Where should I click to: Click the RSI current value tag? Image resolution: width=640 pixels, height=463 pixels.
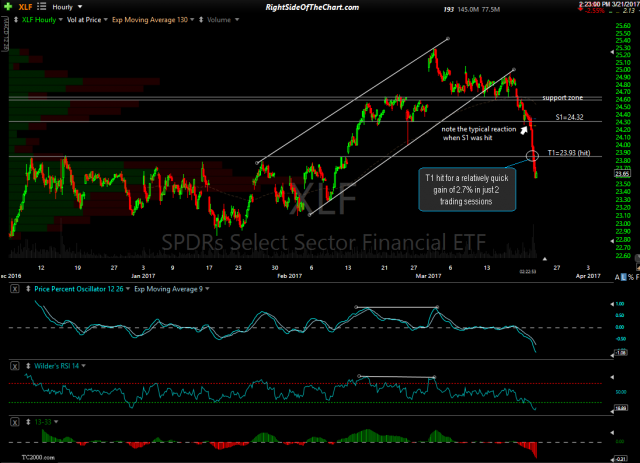[x=621, y=408]
